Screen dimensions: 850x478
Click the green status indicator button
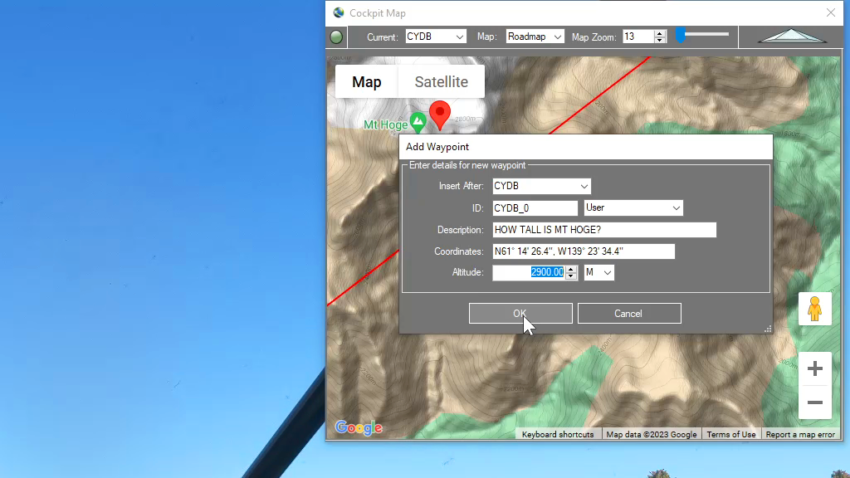336,37
